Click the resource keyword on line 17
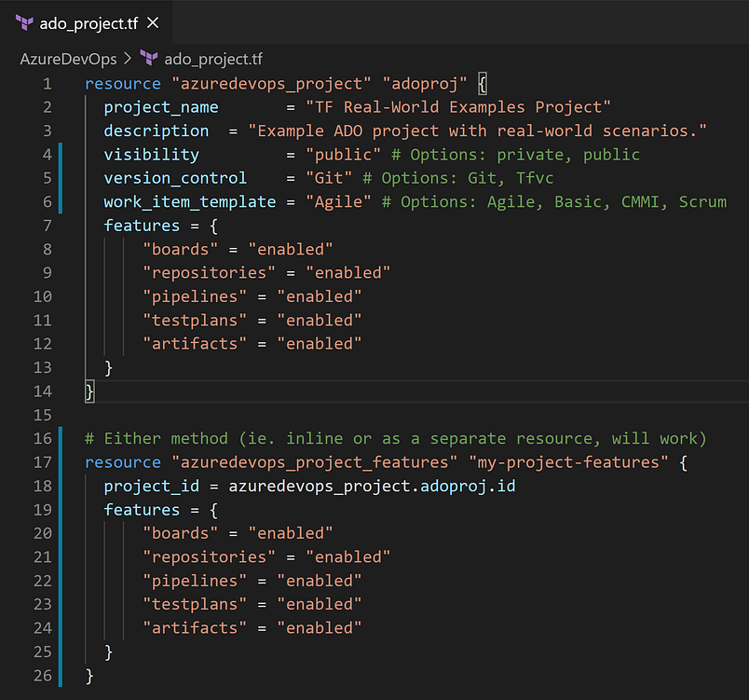Image resolution: width=749 pixels, height=700 pixels. (x=123, y=462)
